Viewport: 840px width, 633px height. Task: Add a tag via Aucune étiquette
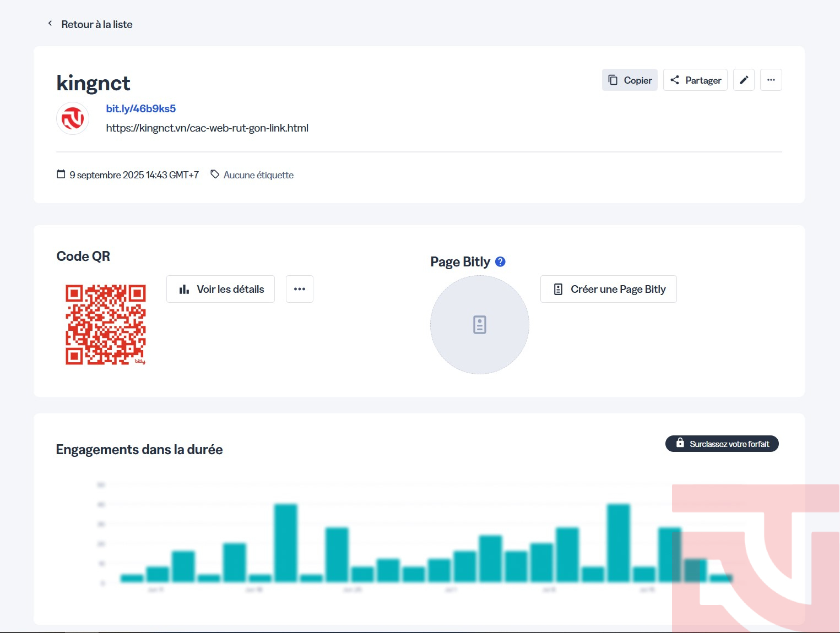(x=258, y=175)
